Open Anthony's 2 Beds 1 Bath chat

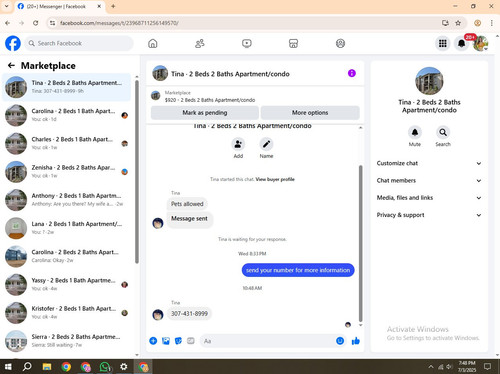[x=66, y=200]
